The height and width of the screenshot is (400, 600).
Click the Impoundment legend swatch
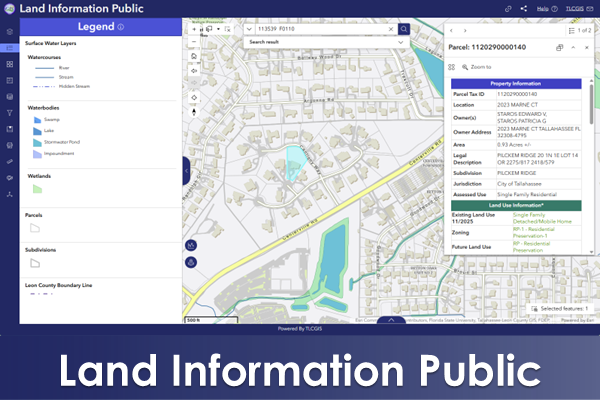[37, 154]
